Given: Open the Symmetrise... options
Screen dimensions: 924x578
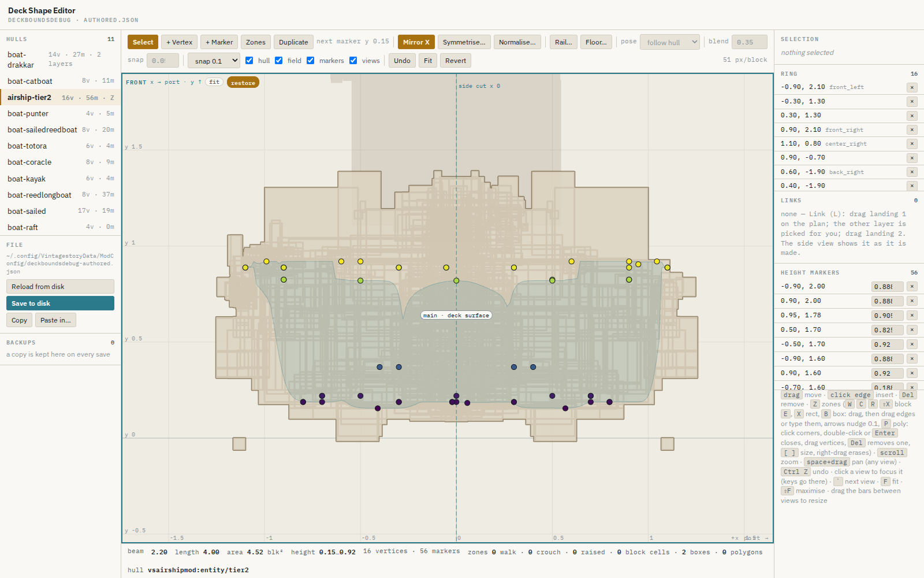Looking at the screenshot, I should coord(464,42).
